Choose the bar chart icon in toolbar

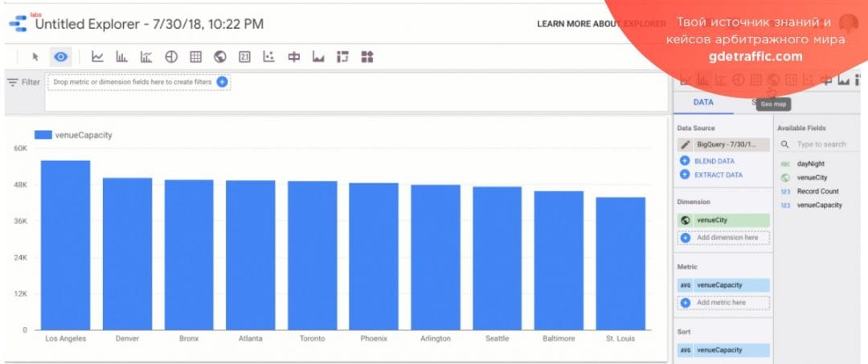point(122,56)
